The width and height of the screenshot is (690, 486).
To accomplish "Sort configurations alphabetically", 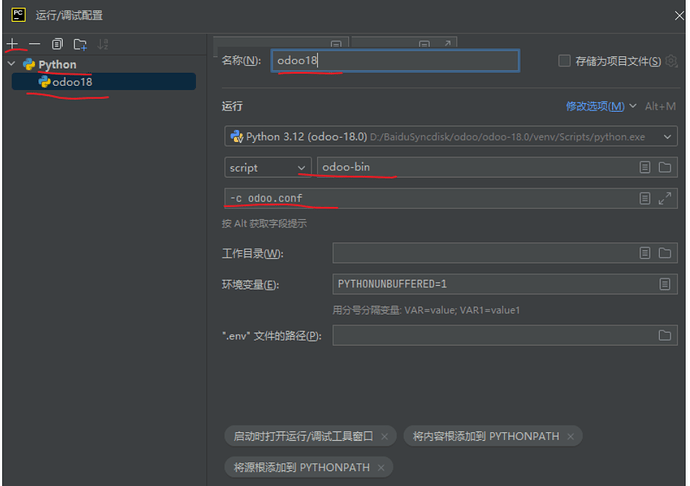I will click(103, 44).
